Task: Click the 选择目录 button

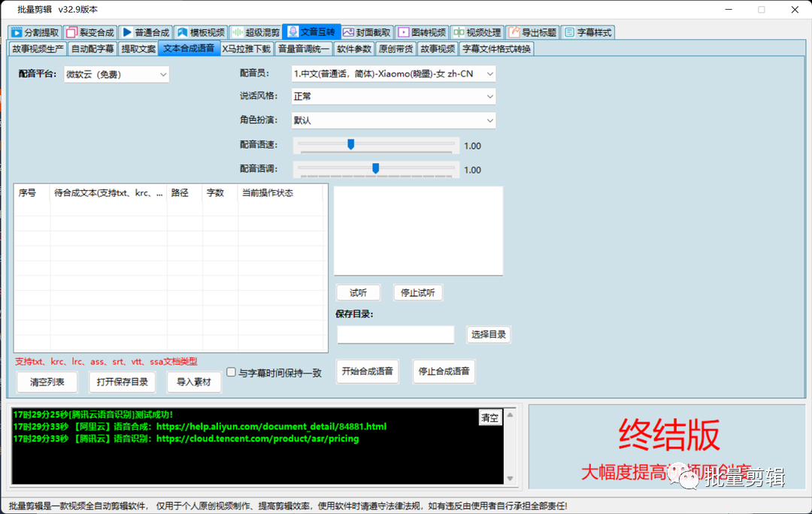Action: click(x=489, y=334)
